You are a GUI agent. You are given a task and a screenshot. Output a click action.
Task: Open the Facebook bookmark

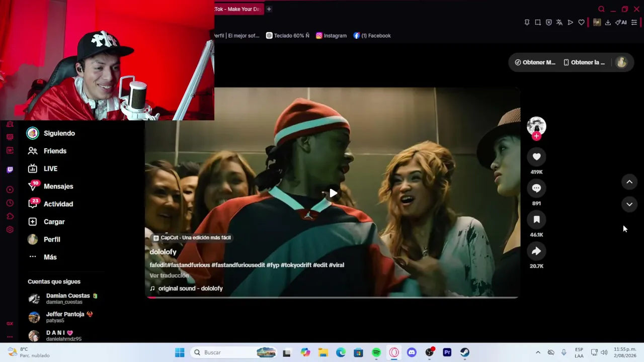[x=372, y=36]
